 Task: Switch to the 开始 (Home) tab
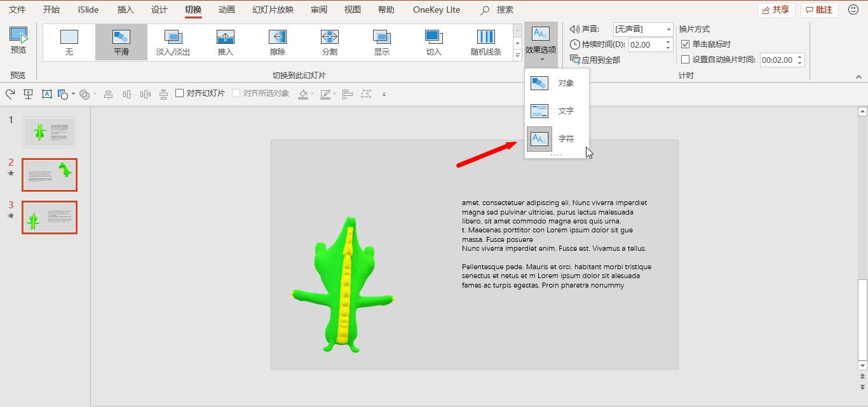click(x=51, y=10)
